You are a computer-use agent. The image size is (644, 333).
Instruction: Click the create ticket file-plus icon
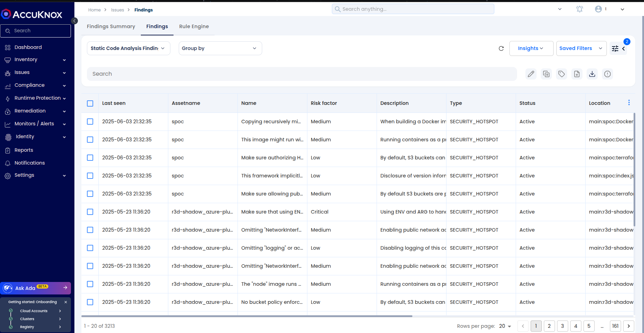pos(577,74)
